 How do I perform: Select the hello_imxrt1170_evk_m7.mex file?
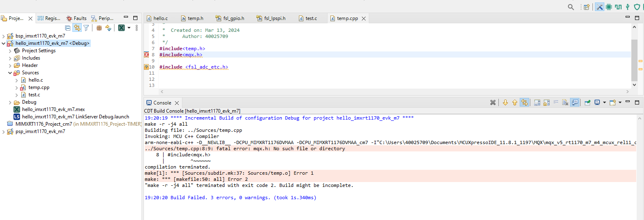click(53, 109)
